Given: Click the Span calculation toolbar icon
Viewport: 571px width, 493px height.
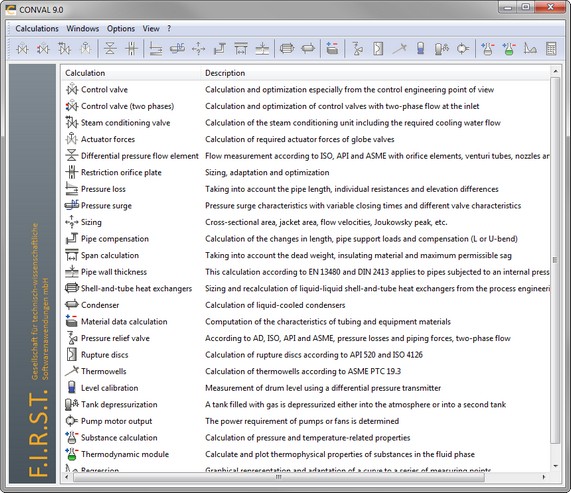Looking at the screenshot, I should [241, 48].
